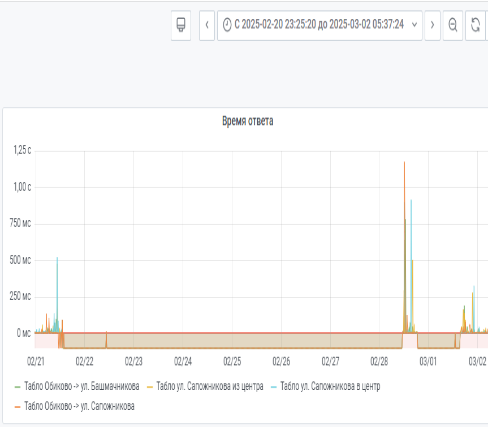This screenshot has width=488, height=427.
Task: Expand the time picker chevron arrow
Action: (414, 25)
